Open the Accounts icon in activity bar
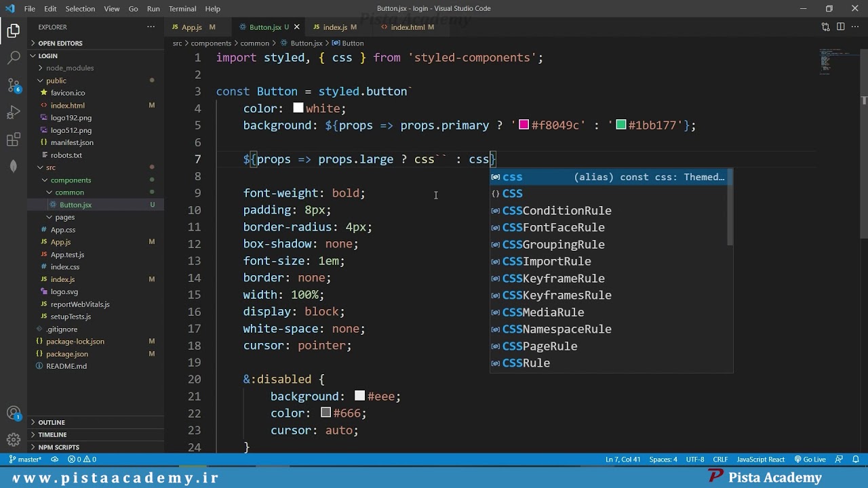Viewport: 868px width, 488px height. 14,413
